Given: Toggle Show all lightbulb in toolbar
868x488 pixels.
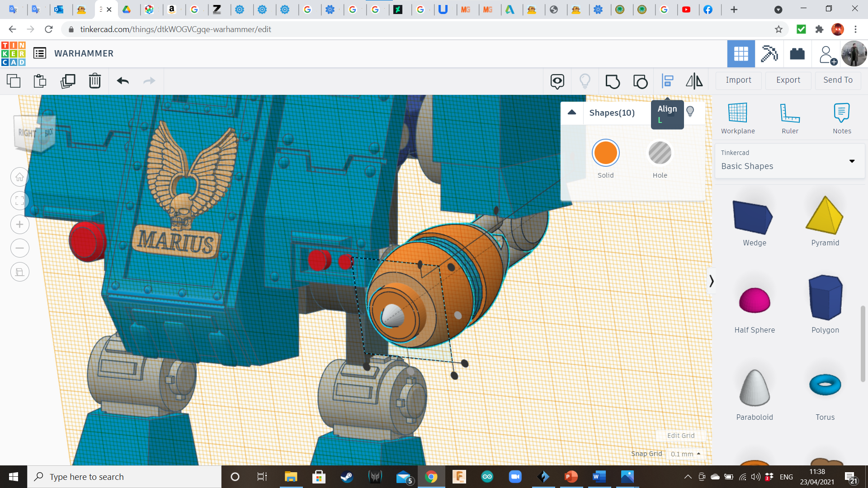Looking at the screenshot, I should click(x=585, y=81).
